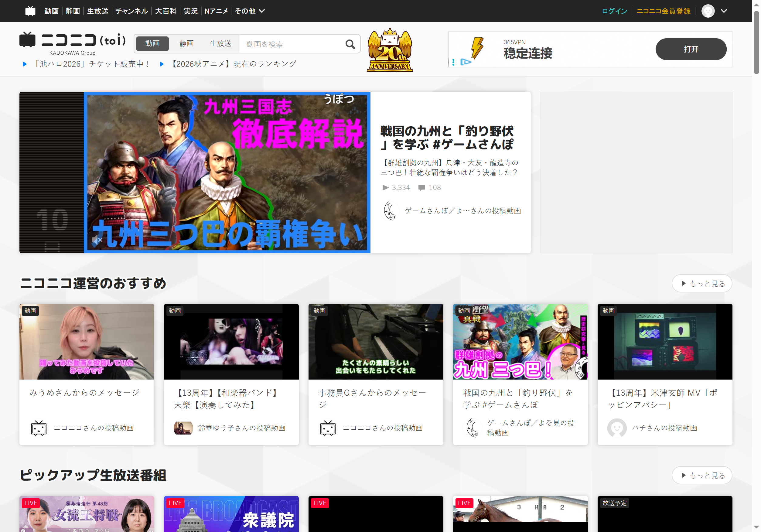
Task: Open 実況 in the top navigation
Action: tap(191, 11)
